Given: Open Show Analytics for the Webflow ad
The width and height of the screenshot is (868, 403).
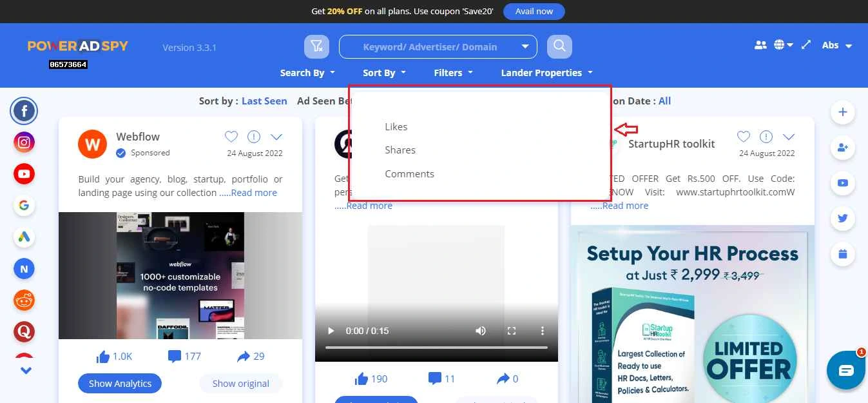Looking at the screenshot, I should pyautogui.click(x=119, y=383).
